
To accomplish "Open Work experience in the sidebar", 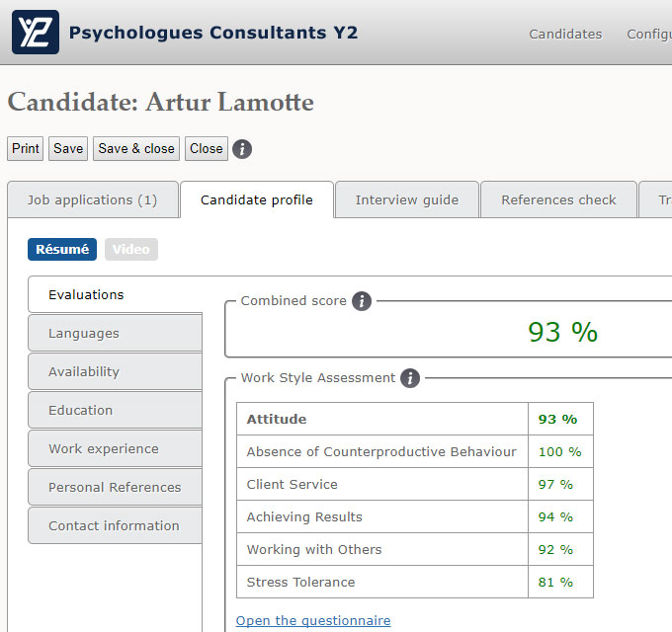I will (x=115, y=448).
